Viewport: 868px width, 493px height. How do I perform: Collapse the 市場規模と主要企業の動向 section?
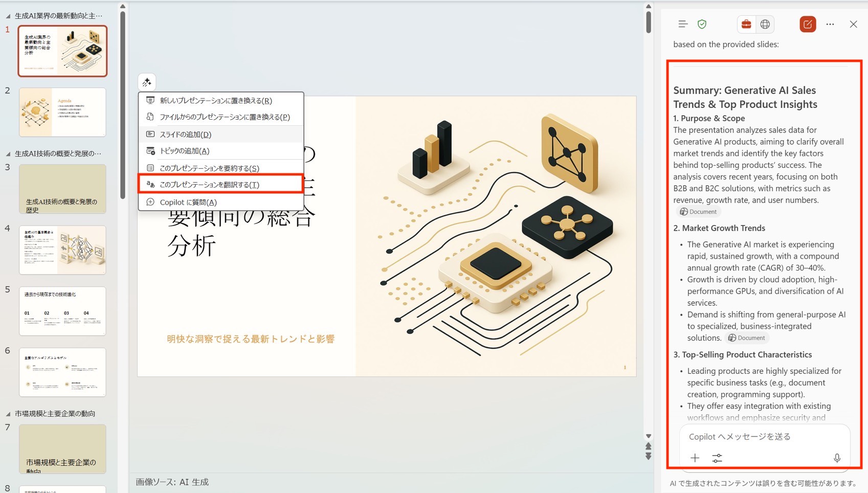[8, 414]
